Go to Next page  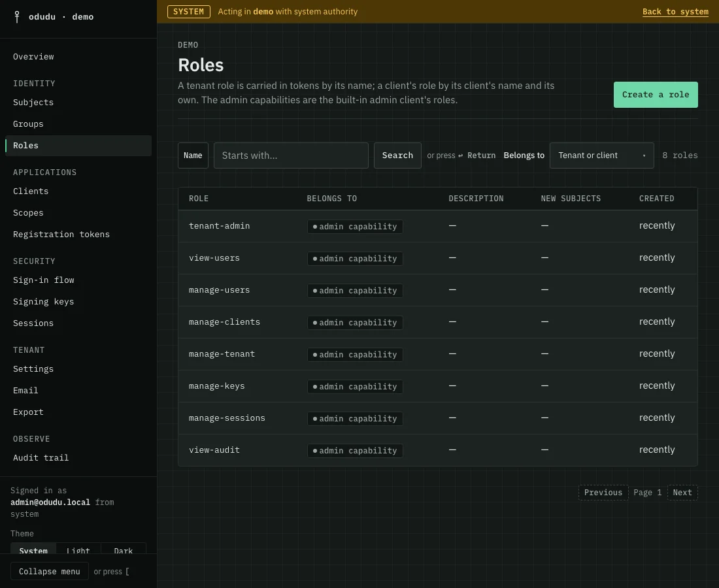682,493
